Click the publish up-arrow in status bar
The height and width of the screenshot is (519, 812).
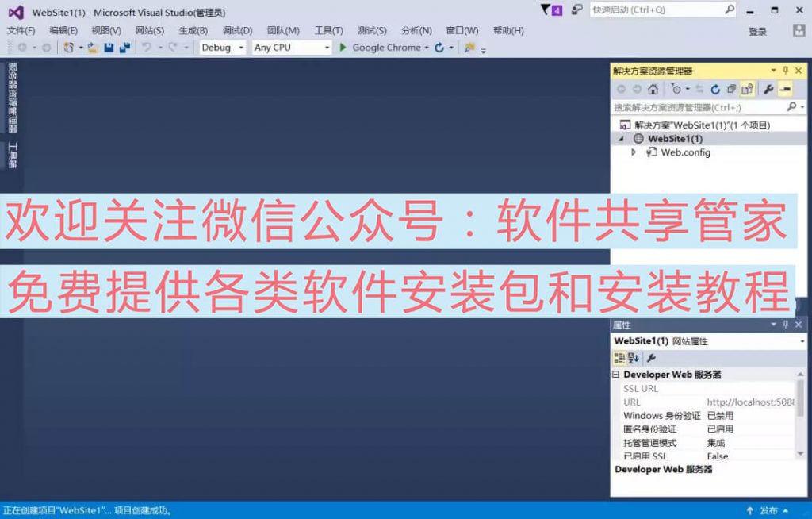point(750,510)
